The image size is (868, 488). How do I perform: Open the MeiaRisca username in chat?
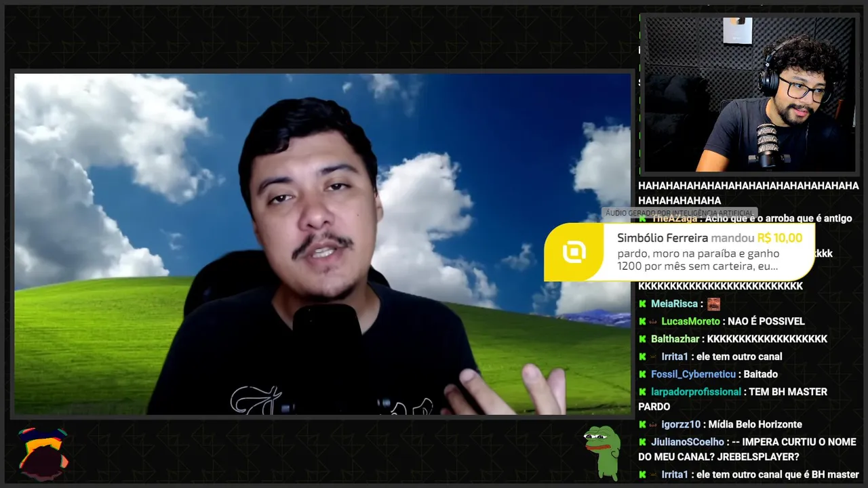click(x=675, y=304)
